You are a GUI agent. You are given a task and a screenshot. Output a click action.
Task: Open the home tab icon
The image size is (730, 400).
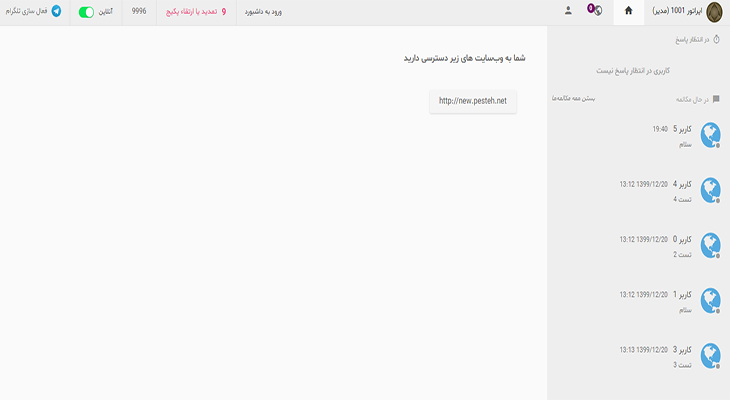click(x=629, y=11)
